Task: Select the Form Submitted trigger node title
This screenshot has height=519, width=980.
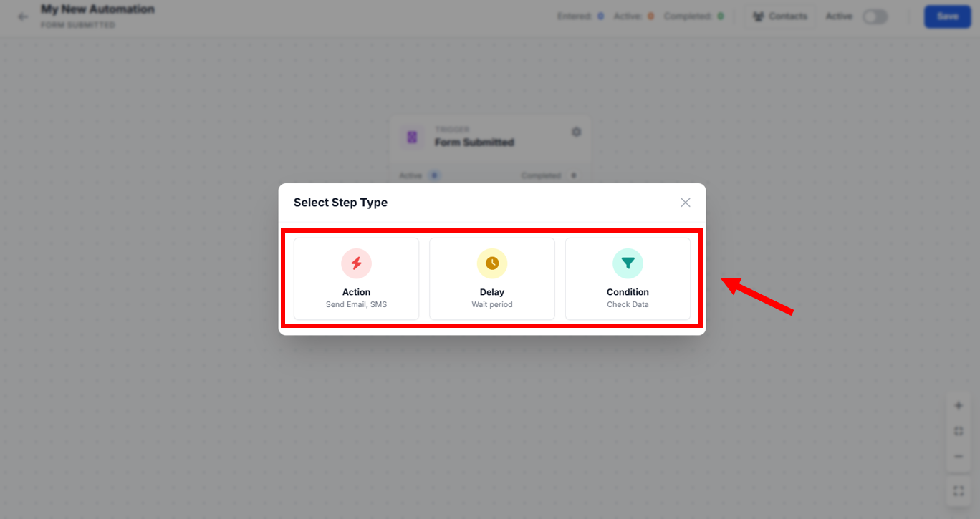Action: [x=474, y=142]
